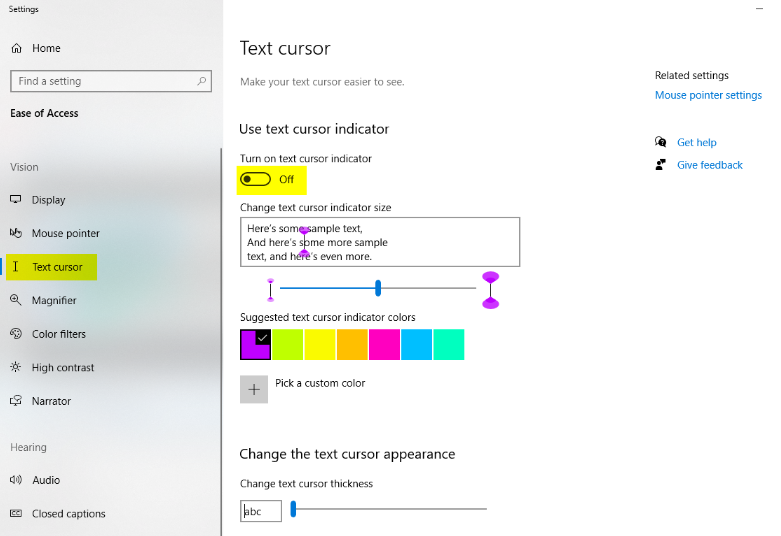781x536 pixels.
Task: Select the purple indicator color swatch
Action: (x=256, y=344)
